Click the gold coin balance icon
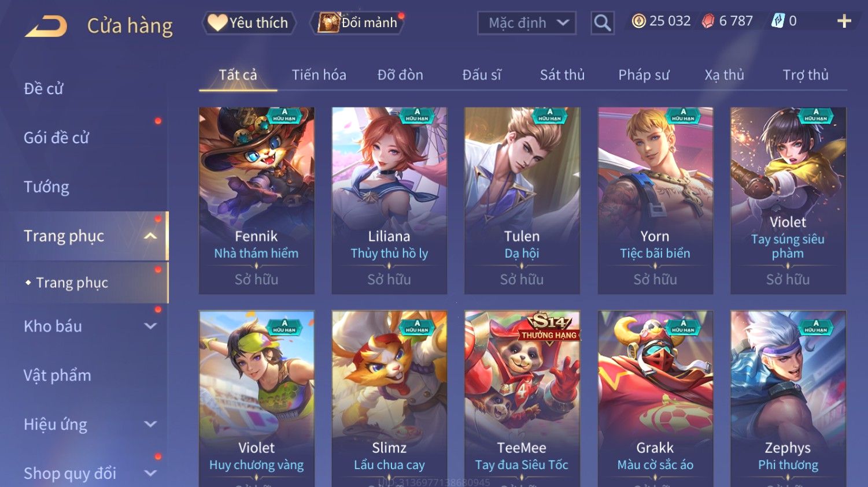The width and height of the screenshot is (868, 487). click(638, 21)
